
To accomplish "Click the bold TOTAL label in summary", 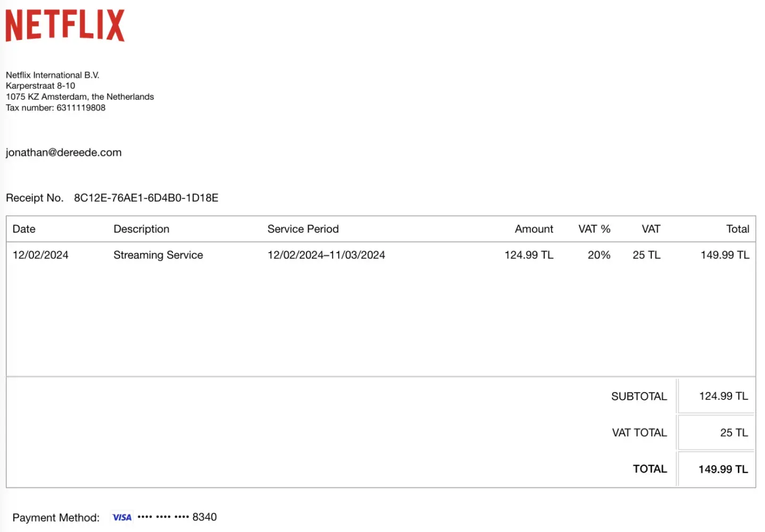I will pos(650,469).
